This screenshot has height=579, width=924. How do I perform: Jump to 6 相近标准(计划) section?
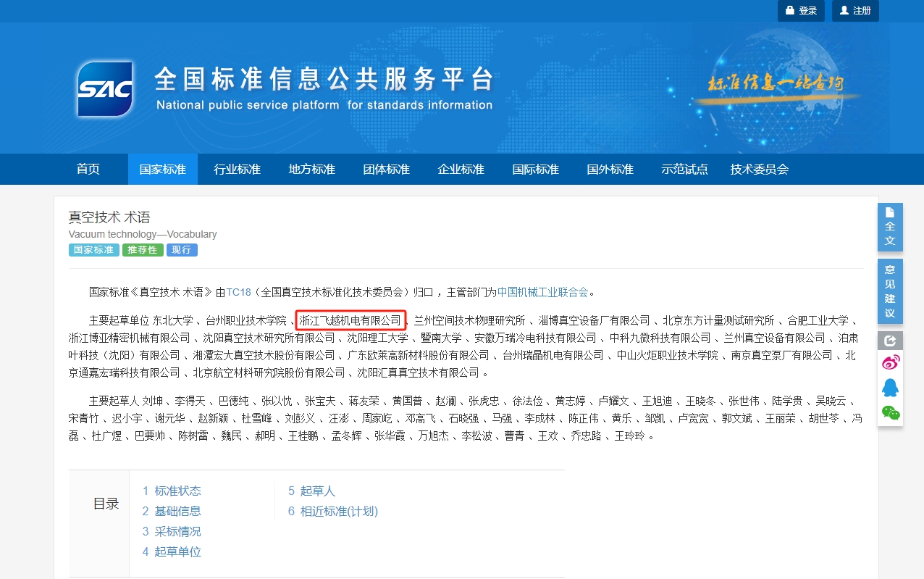tap(333, 512)
